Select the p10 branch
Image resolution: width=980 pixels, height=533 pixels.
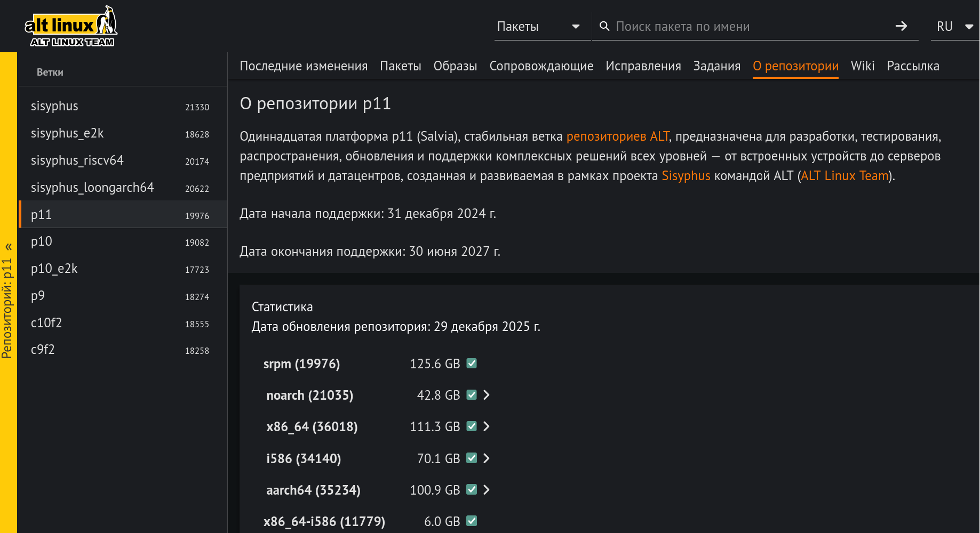[x=42, y=241]
